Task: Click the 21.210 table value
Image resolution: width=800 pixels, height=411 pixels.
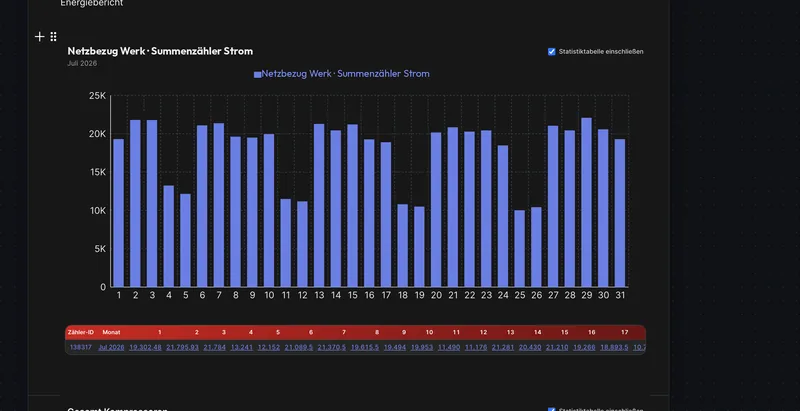Action: tap(557, 347)
